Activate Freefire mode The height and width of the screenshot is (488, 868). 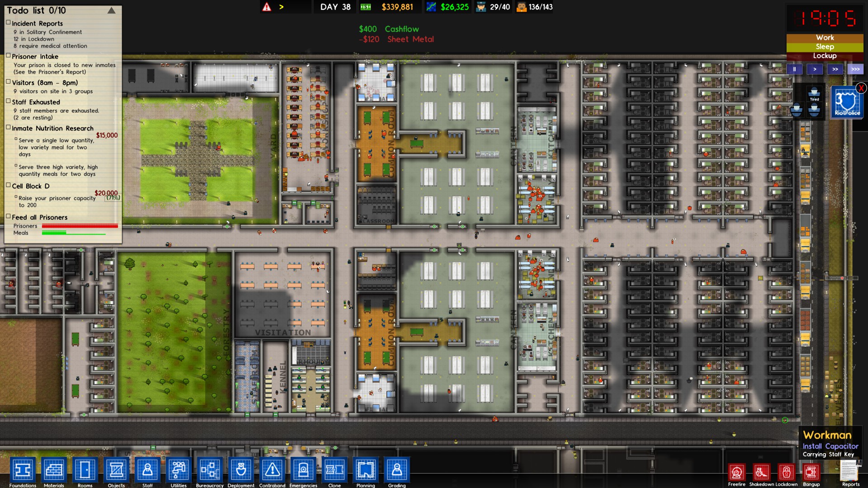coord(737,473)
